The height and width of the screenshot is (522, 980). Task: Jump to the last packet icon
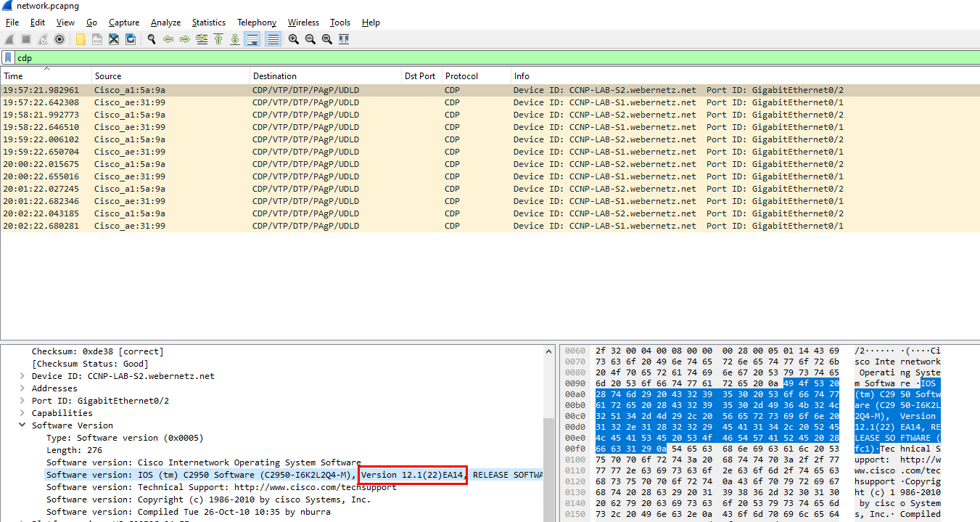[235, 39]
